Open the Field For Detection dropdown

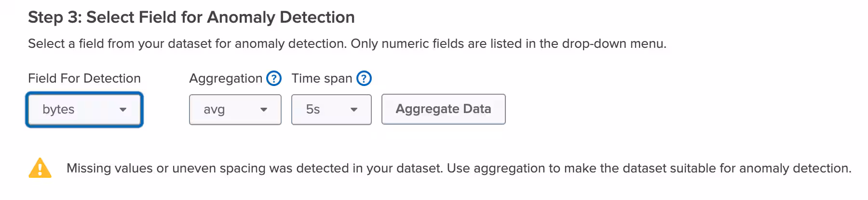click(x=84, y=110)
